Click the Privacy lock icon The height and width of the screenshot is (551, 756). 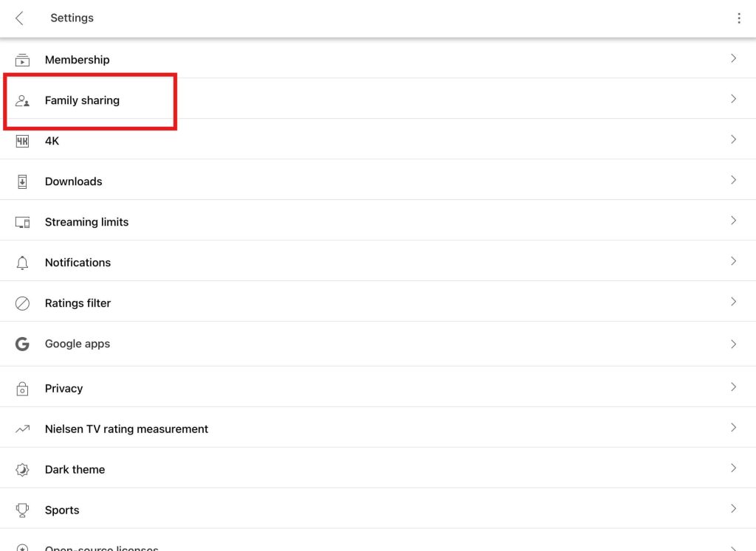[x=22, y=389]
